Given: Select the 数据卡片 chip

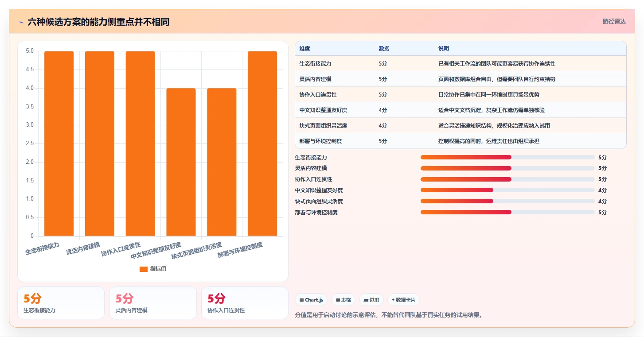Looking at the screenshot, I should [403, 300].
